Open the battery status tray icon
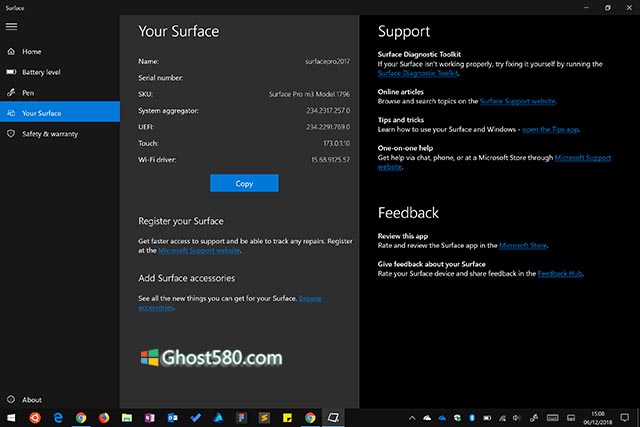 tap(487, 418)
